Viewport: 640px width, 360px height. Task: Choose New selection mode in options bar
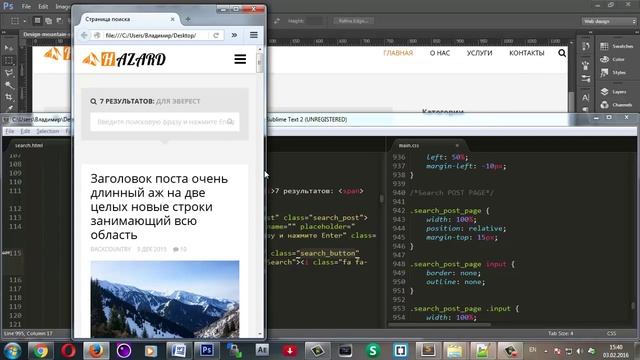tap(38, 20)
